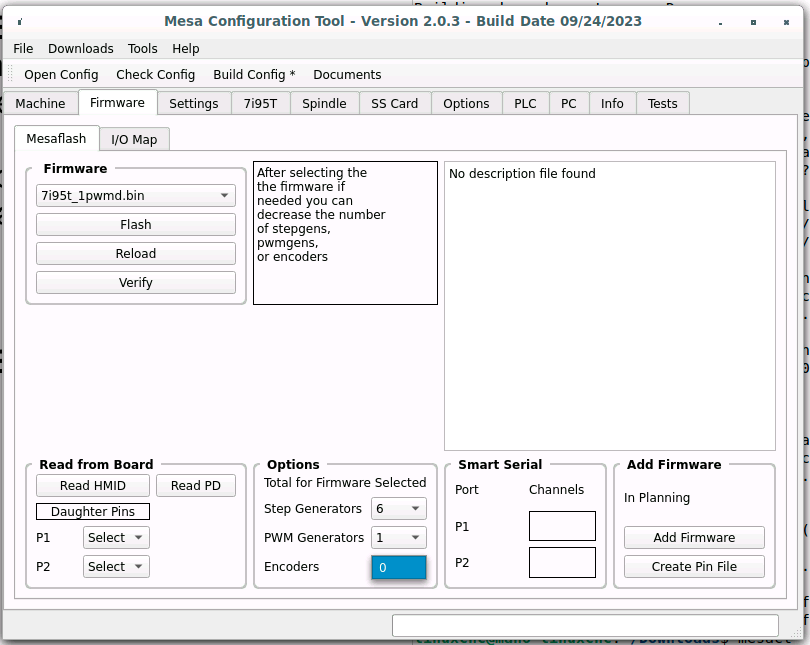Screen dimensions: 810x645
Task: Expand the firmware file dropdown
Action: click(x=136, y=196)
